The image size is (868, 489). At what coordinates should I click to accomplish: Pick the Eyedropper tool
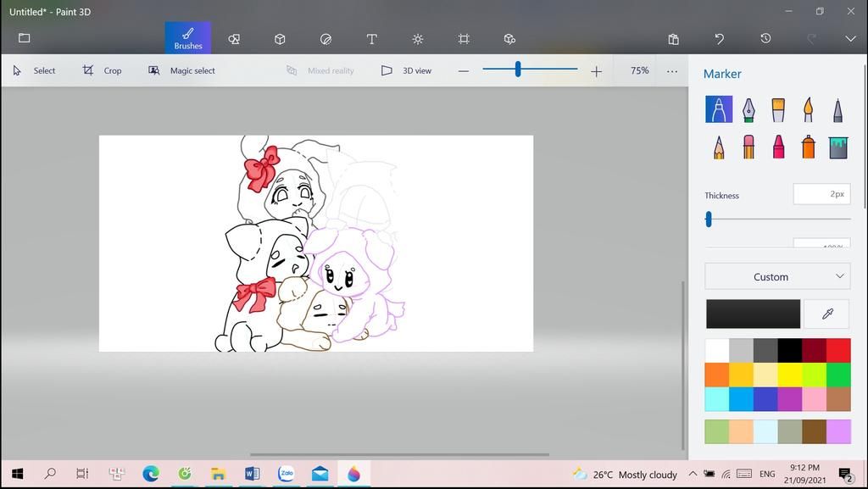[x=827, y=314]
